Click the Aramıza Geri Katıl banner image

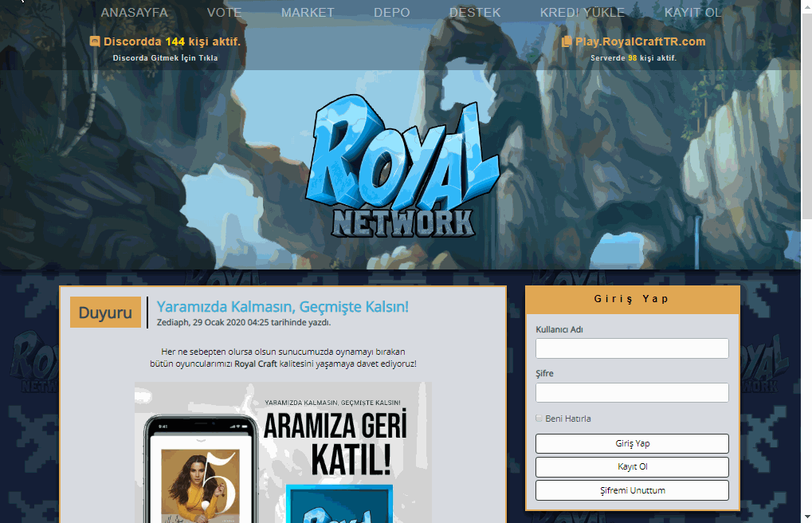[x=283, y=452]
